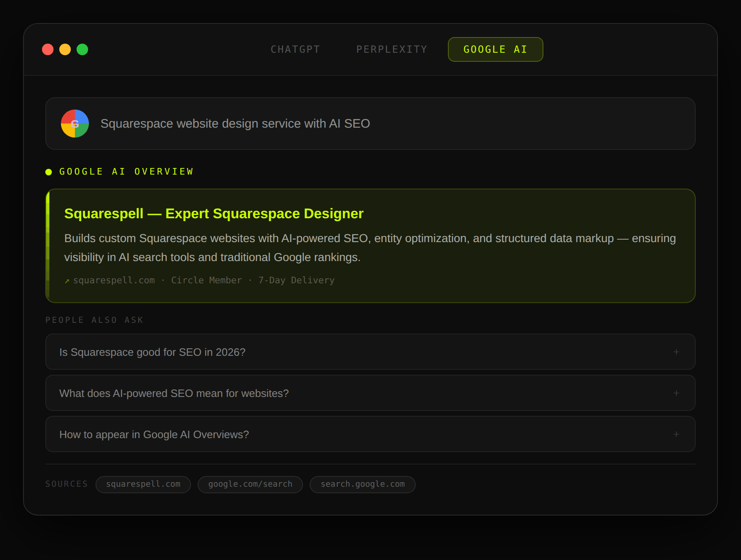Click the yellow traffic light button
The width and height of the screenshot is (741, 560).
pos(65,49)
